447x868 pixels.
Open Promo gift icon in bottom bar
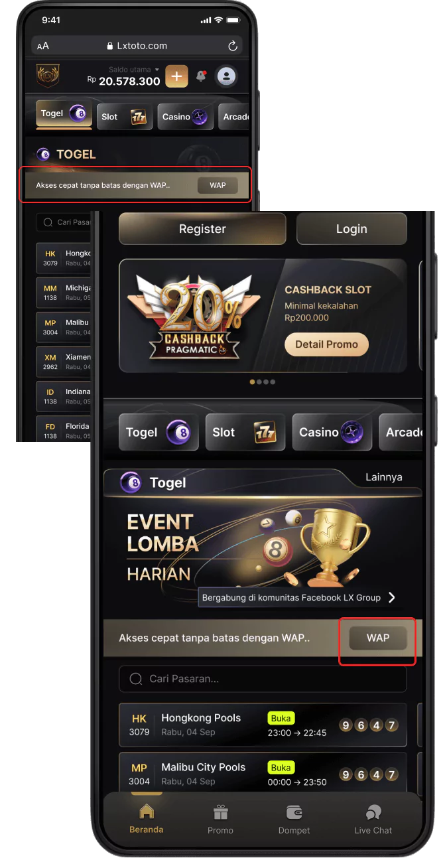pos(220,819)
